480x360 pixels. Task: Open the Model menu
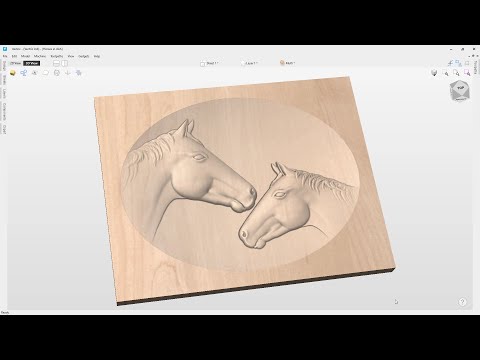(25, 56)
